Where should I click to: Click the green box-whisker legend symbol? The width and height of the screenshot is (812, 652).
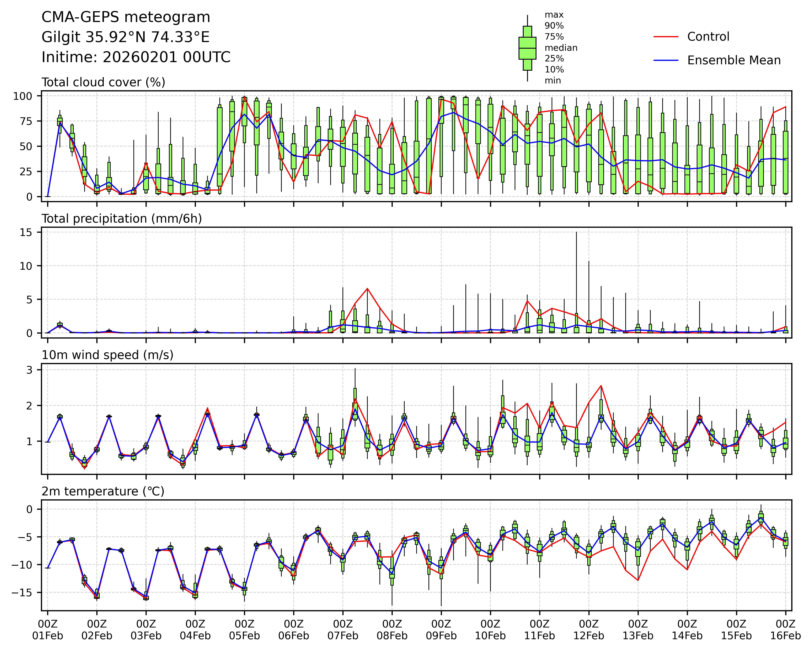coord(527,48)
